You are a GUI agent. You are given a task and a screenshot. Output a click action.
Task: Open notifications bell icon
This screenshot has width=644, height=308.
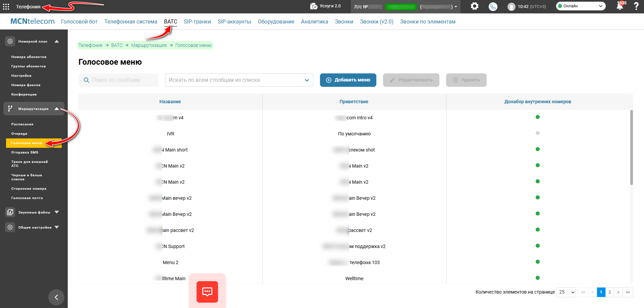click(620, 6)
